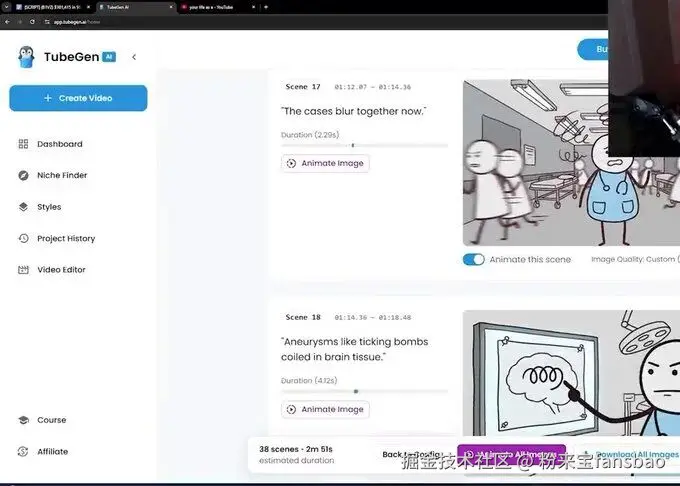The image size is (680, 486).
Task: Edit text 'The cases blur together now.'
Action: click(354, 111)
